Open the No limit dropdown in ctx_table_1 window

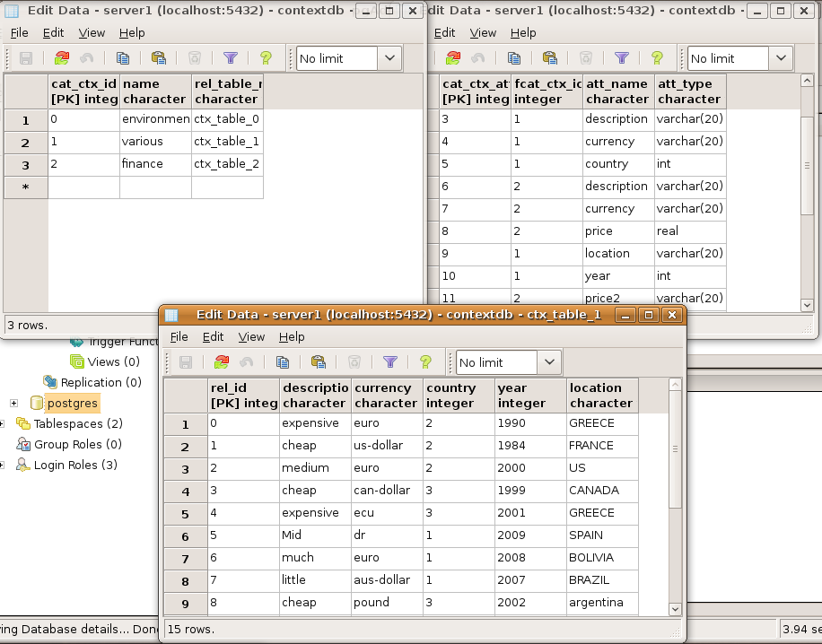(549, 362)
